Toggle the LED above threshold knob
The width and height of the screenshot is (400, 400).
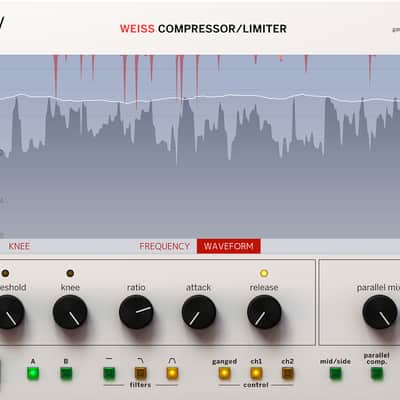[x=5, y=273]
